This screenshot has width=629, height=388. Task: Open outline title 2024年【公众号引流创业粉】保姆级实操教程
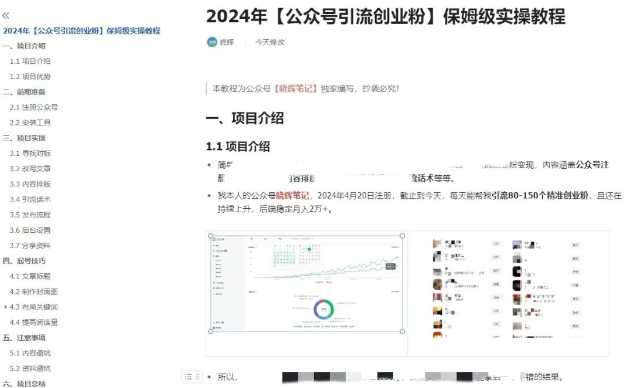[81, 30]
